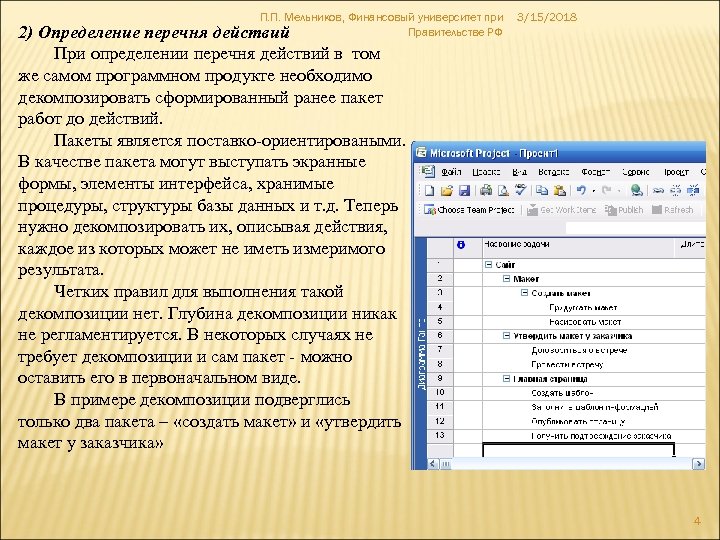Select task 'Получить подтверждение заказчика' in row 13
Image resolution: width=720 pixels, height=540 pixels.
coord(601,436)
